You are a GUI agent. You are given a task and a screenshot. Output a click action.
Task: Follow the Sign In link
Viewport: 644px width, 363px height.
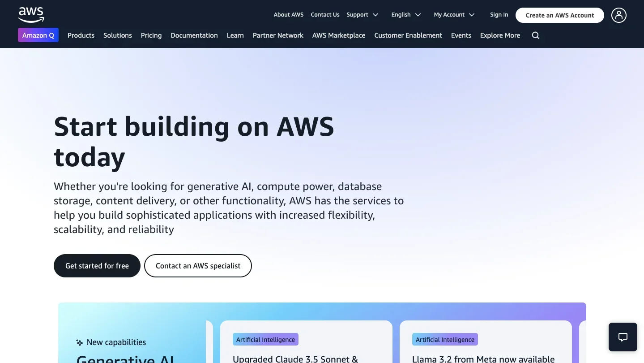[x=499, y=15]
